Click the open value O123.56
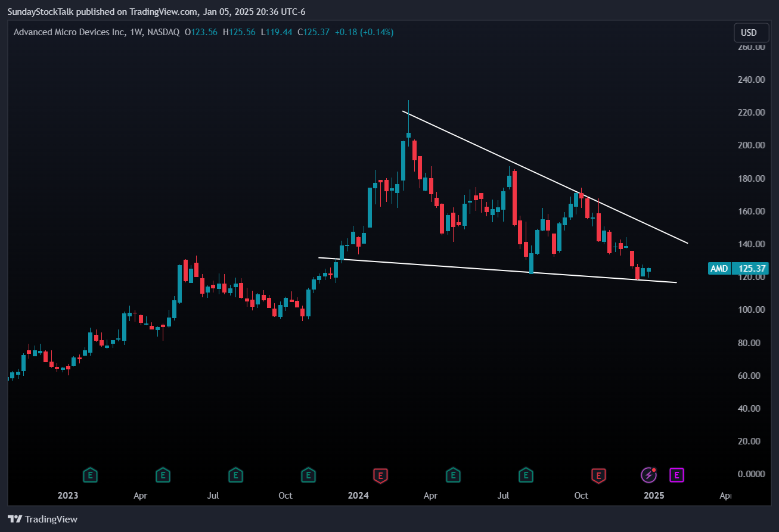 [x=201, y=32]
